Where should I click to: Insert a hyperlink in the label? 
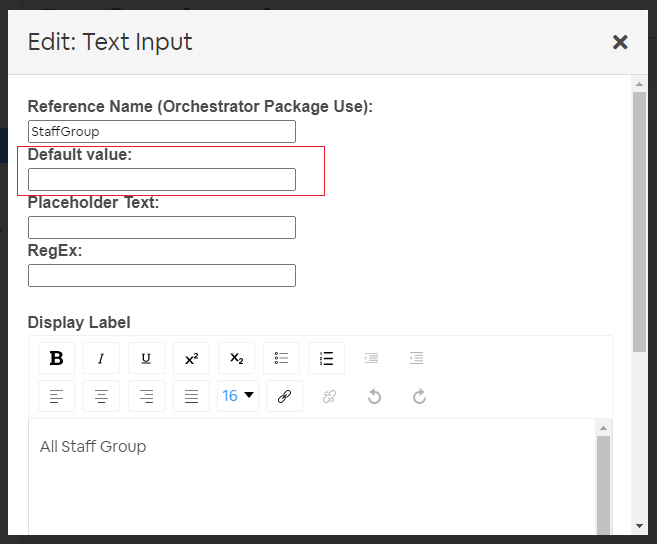(x=285, y=396)
